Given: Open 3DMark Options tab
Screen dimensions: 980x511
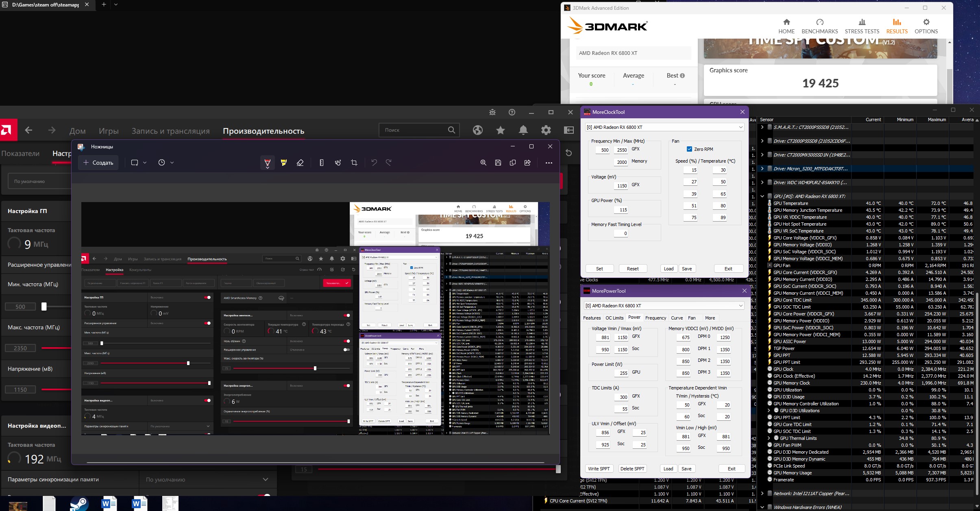Looking at the screenshot, I should click(926, 26).
